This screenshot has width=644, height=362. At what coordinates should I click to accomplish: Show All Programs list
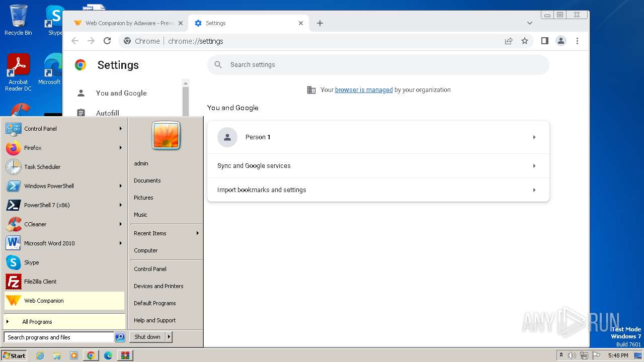click(64, 322)
